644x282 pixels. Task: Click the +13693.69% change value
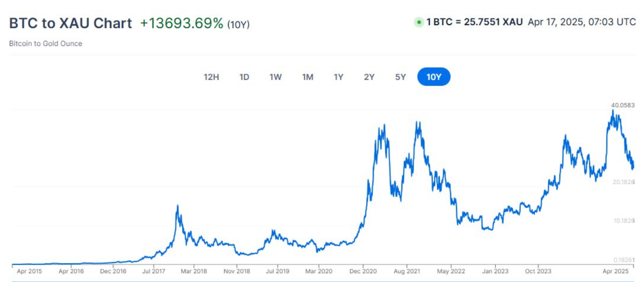181,23
